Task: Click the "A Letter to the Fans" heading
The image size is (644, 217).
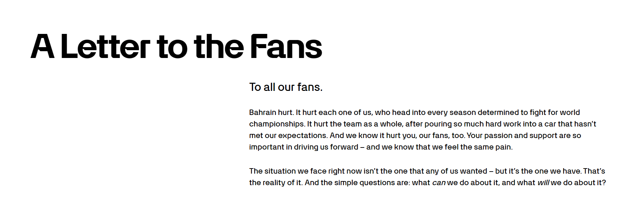Action: (x=176, y=46)
